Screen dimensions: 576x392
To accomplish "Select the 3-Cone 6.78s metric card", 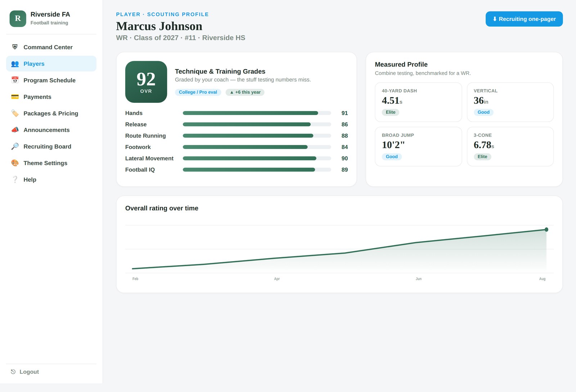I will pos(510,146).
